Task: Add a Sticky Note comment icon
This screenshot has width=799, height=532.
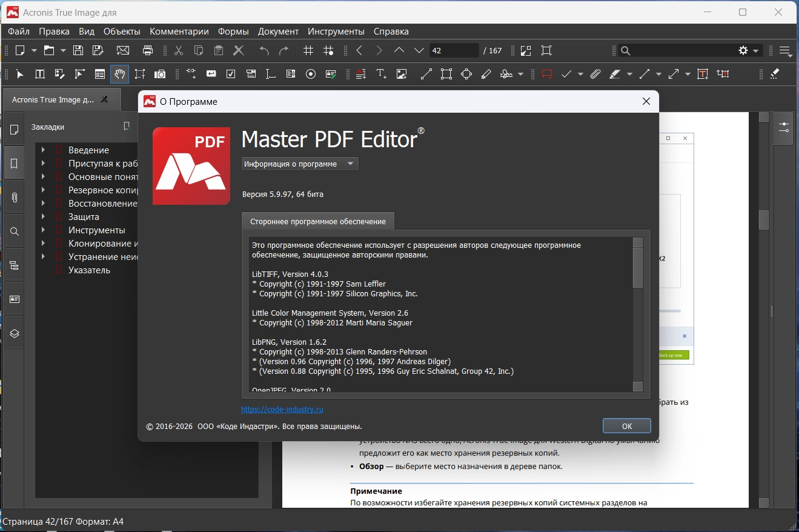Action: click(547, 74)
